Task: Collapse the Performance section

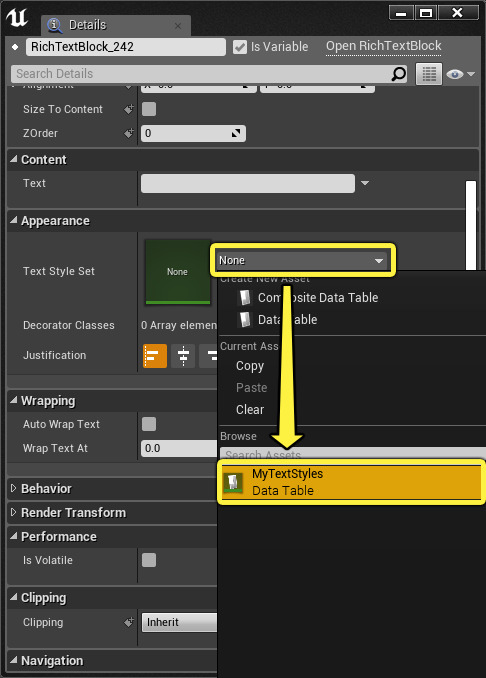Action: pos(13,536)
